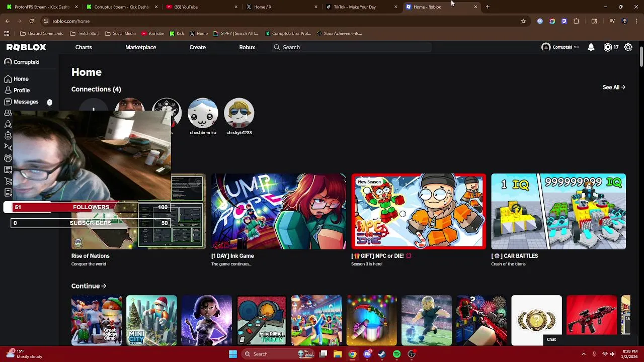The width and height of the screenshot is (644, 362).
Task: Go to the Roblox logo home link
Action: pos(26,47)
